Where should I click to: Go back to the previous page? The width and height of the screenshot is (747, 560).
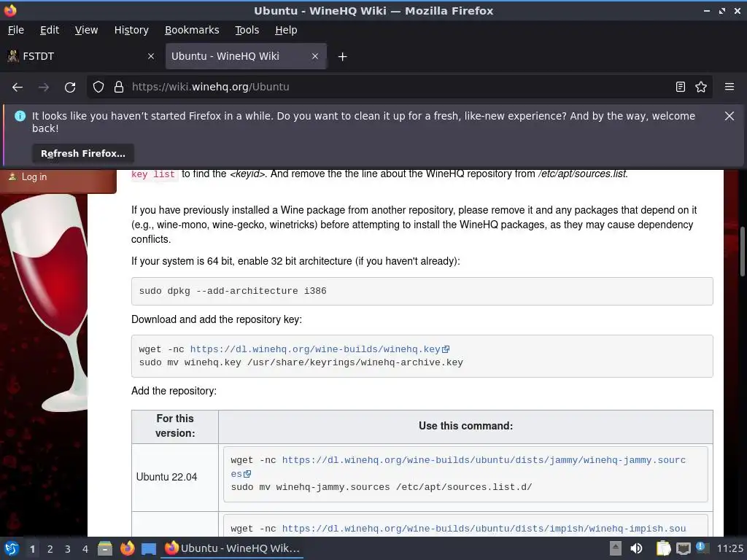pyautogui.click(x=18, y=87)
